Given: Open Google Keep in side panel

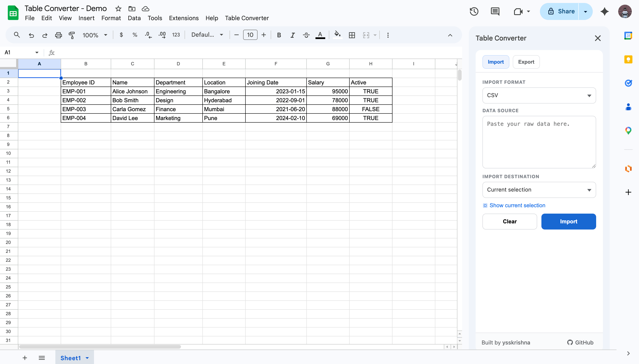Looking at the screenshot, I should click(628, 59).
